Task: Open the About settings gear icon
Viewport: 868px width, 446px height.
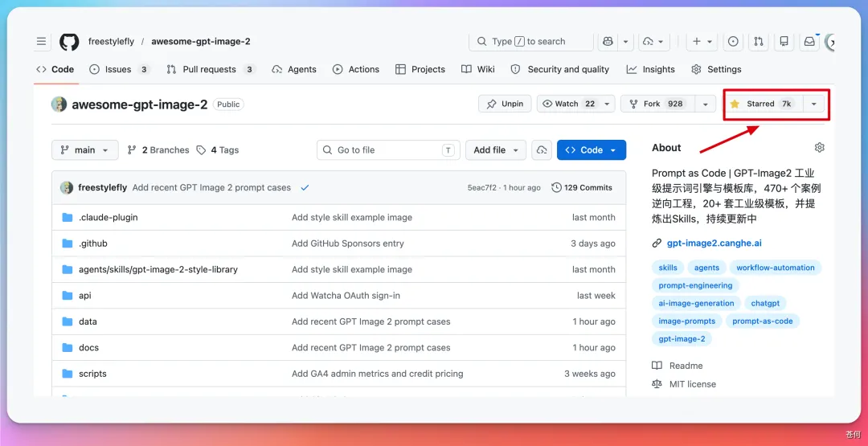Action: tap(819, 147)
